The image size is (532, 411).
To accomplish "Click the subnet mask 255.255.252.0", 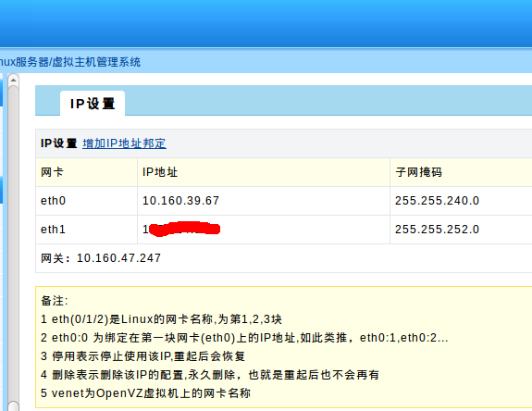I will (x=437, y=230).
